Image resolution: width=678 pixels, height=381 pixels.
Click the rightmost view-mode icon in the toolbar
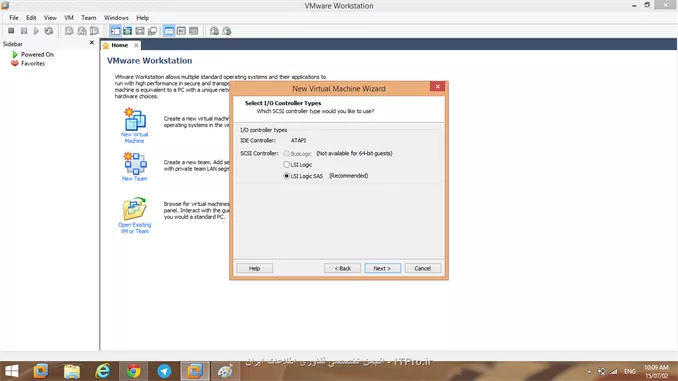(x=193, y=31)
